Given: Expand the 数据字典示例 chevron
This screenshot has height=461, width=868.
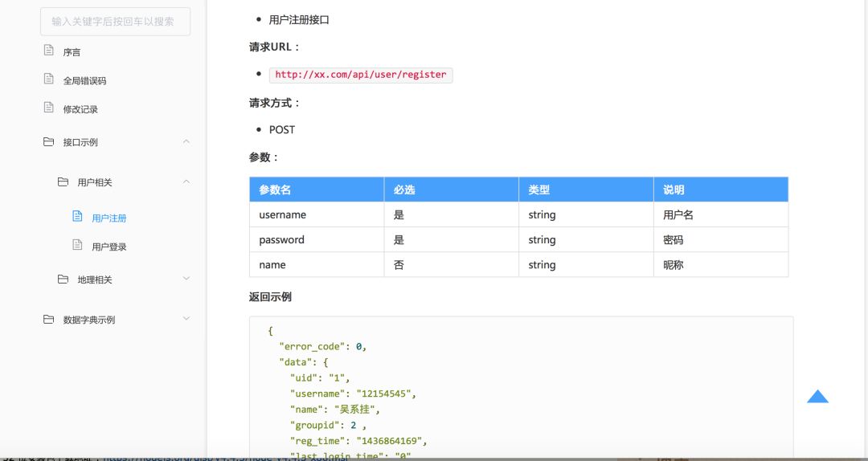Looking at the screenshot, I should tap(186, 318).
